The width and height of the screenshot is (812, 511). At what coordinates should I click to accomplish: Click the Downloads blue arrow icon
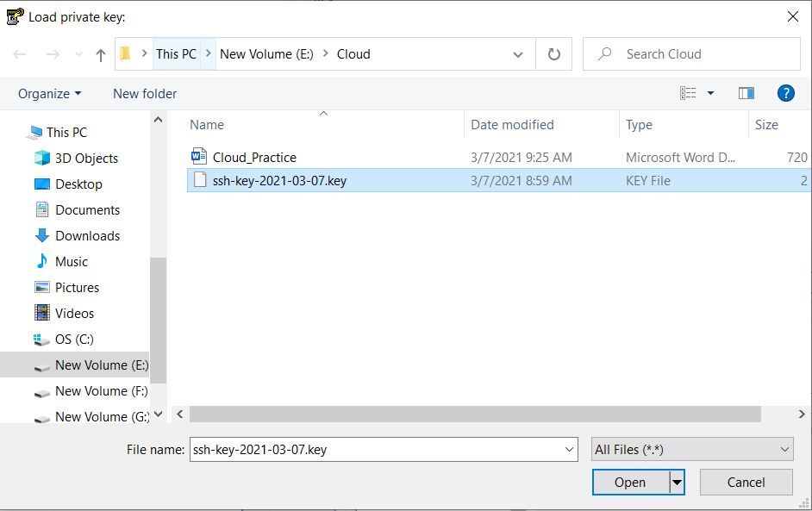pyautogui.click(x=42, y=235)
